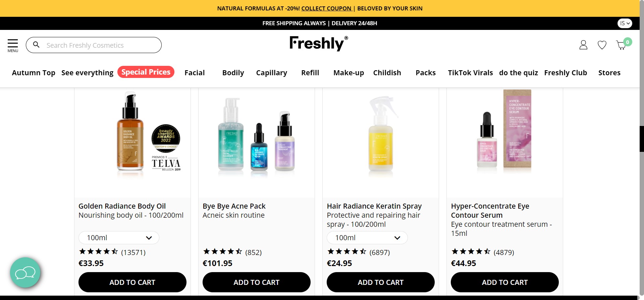This screenshot has width=644, height=300.
Task: Open the shopping cart icon
Action: coord(621,45)
